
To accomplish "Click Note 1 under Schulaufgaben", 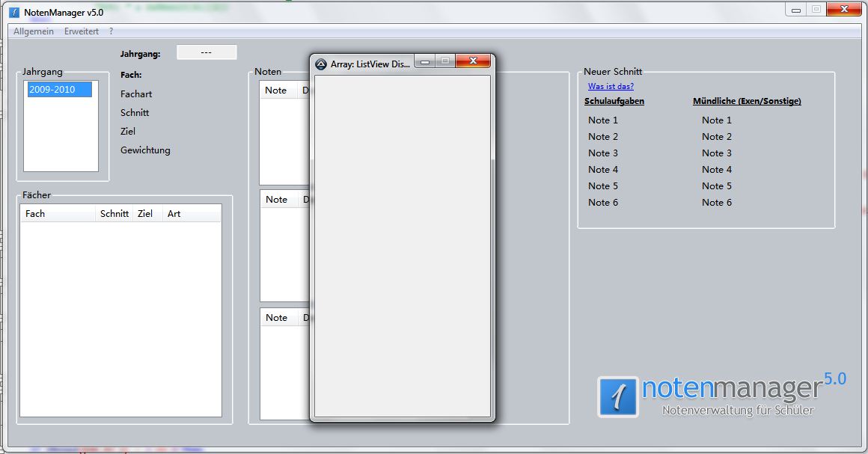I will 603,120.
